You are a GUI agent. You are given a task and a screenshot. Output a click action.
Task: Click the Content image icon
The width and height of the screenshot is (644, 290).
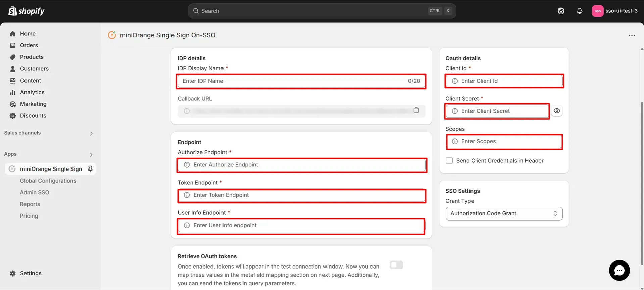pyautogui.click(x=13, y=81)
